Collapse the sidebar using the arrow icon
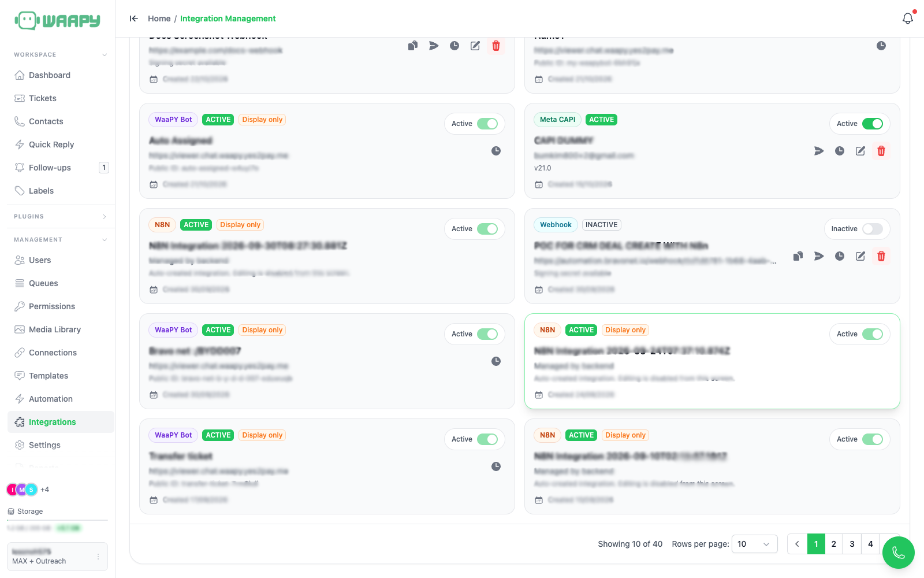Image resolution: width=924 pixels, height=578 pixels. [134, 18]
